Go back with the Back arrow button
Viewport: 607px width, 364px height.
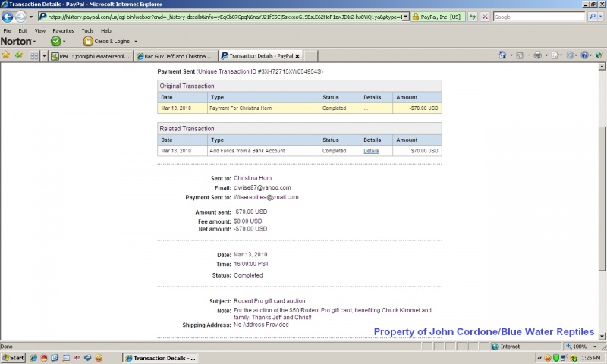[x=8, y=17]
